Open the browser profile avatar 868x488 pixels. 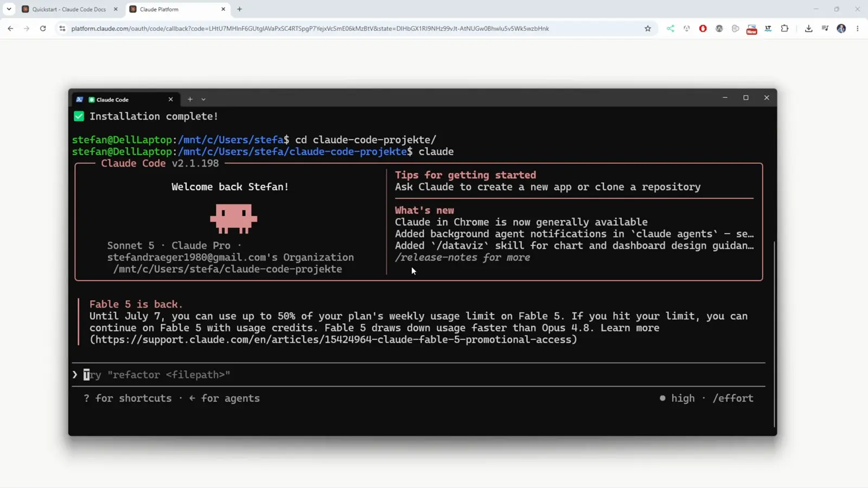pos(841,29)
